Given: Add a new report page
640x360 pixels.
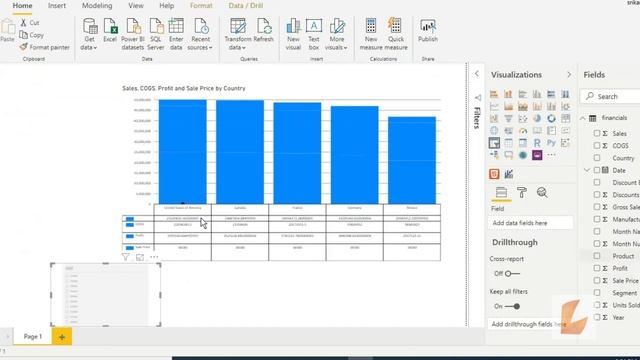Looking at the screenshot, I should click(62, 337).
